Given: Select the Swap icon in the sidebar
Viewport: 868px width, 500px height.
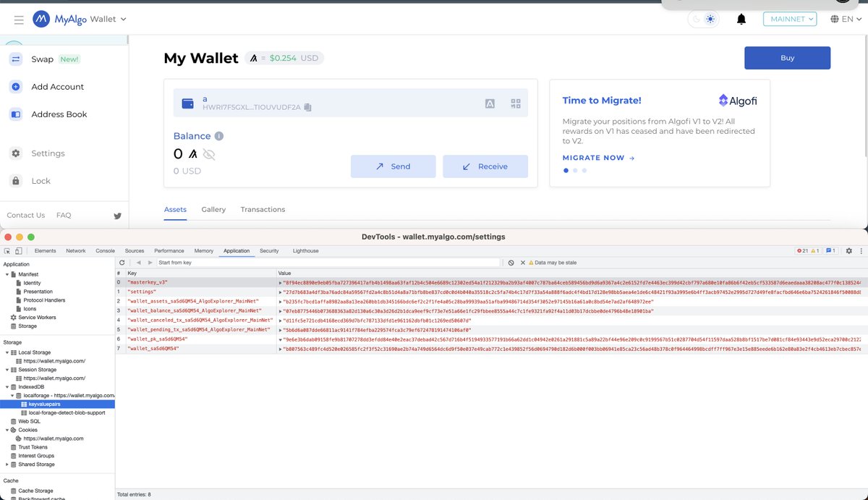Looking at the screenshot, I should click(x=16, y=59).
